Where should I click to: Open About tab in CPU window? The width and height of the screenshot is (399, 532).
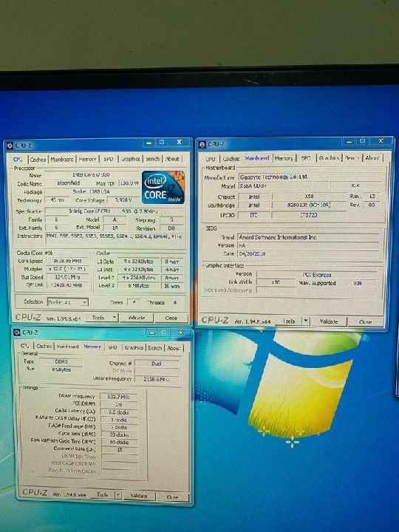tap(172, 159)
